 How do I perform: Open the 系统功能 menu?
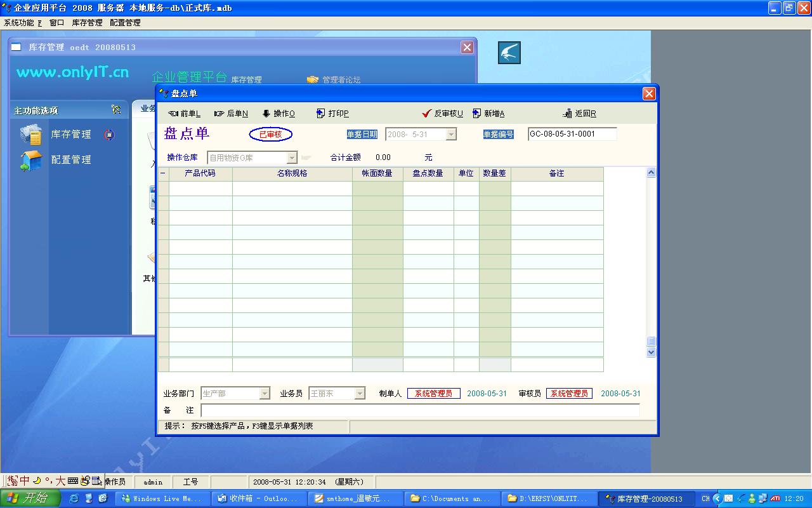tap(22, 23)
